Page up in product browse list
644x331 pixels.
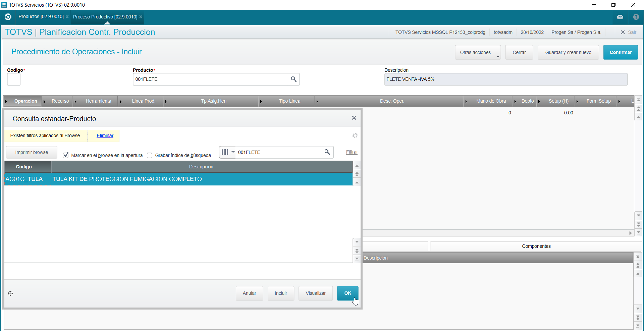coord(357,174)
